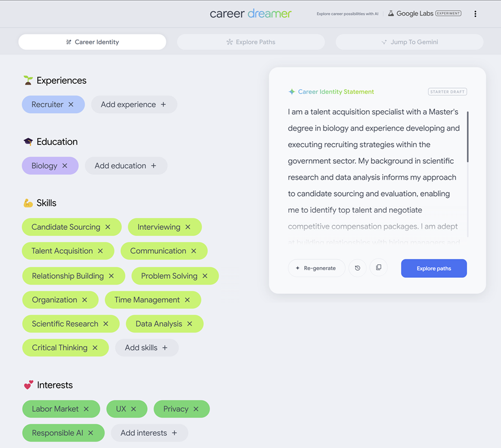Switch to the Explore Paths tab
Viewport: 501px width, 448px height.
pos(251,42)
